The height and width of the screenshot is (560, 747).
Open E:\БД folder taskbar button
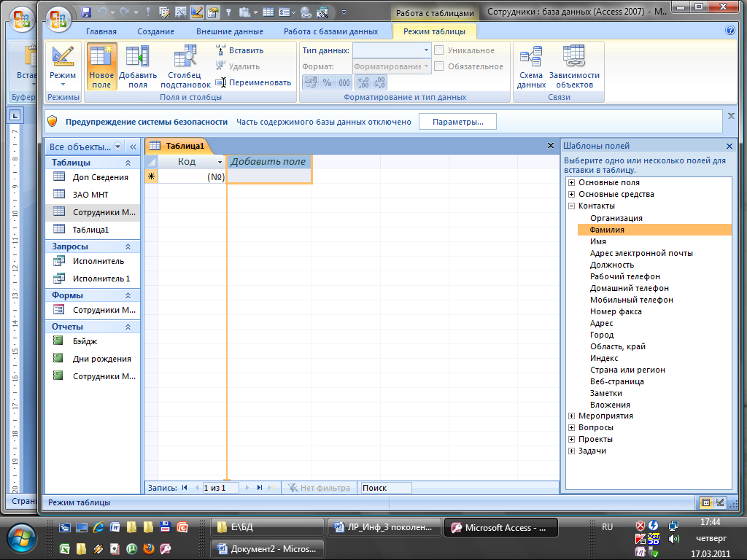pyautogui.click(x=268, y=528)
